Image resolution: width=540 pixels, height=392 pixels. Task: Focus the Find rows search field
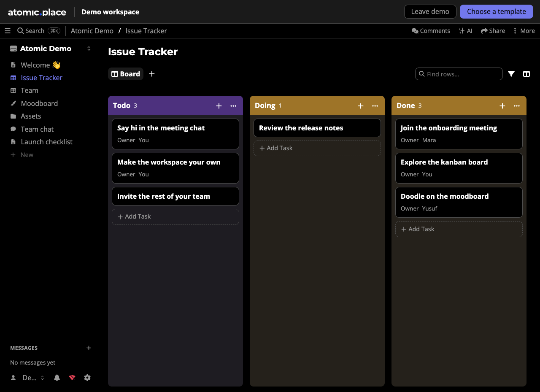tap(459, 74)
